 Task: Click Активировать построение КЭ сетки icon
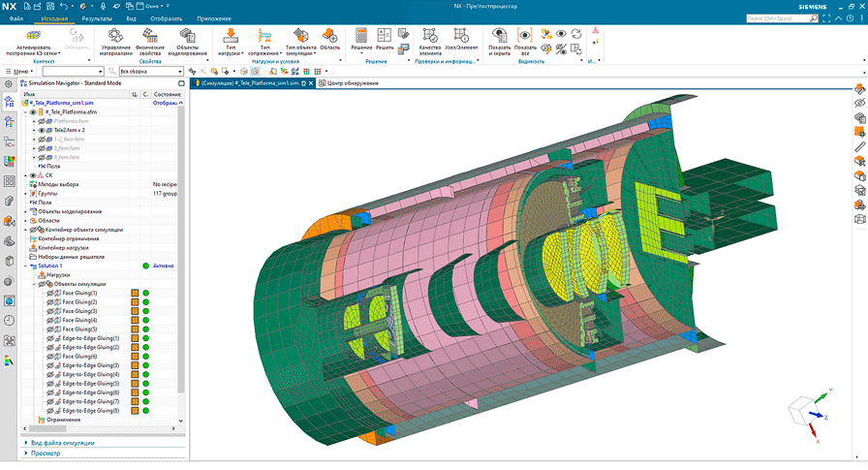click(33, 36)
